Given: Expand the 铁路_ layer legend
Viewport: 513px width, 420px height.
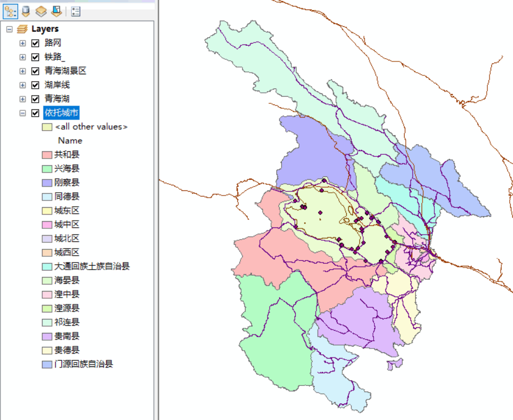Looking at the screenshot, I should click(x=22, y=56).
